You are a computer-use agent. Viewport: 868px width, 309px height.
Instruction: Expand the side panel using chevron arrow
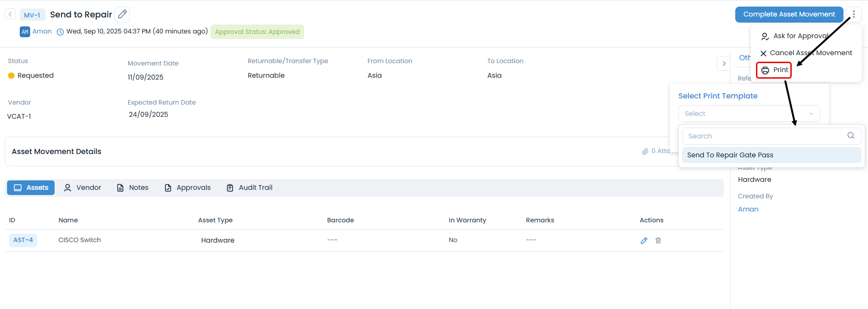click(x=723, y=64)
